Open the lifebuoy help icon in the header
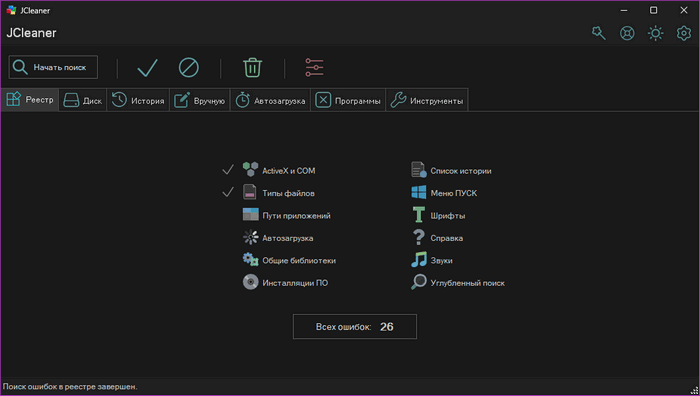The image size is (700, 396). tap(627, 33)
